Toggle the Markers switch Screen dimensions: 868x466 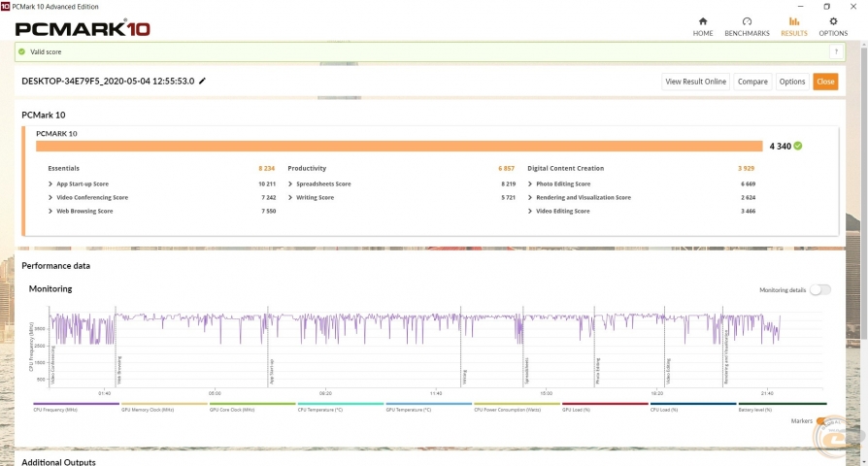pyautogui.click(x=821, y=421)
